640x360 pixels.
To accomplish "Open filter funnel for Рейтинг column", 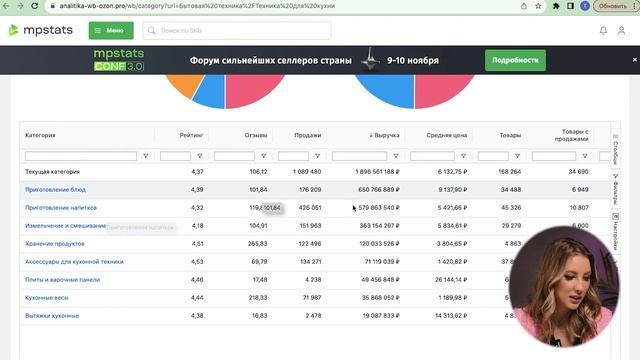I will (x=200, y=156).
